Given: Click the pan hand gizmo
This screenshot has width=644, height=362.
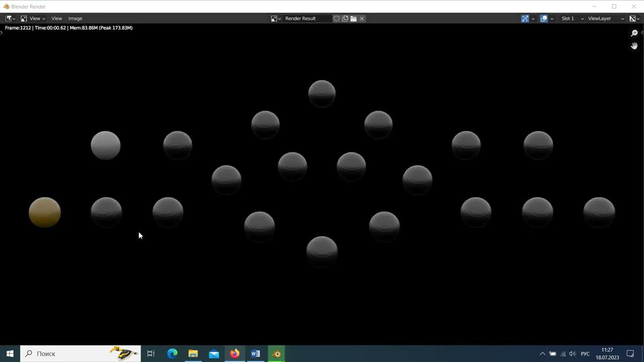Looking at the screenshot, I should coord(634,46).
